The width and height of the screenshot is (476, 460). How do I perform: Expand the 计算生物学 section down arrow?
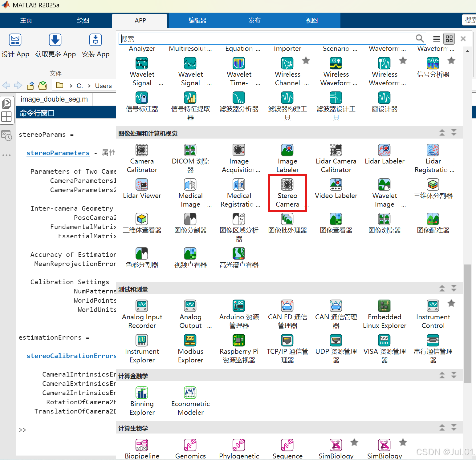pos(454,428)
